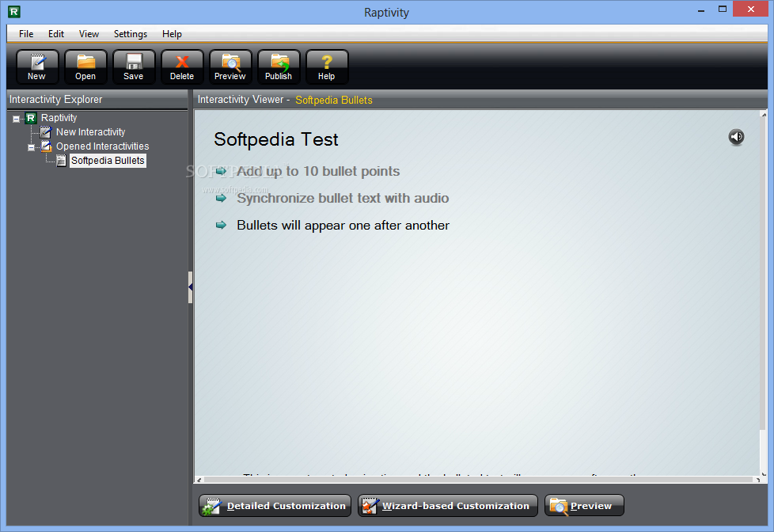774x532 pixels.
Task: Open the Help menu
Action: pos(172,34)
